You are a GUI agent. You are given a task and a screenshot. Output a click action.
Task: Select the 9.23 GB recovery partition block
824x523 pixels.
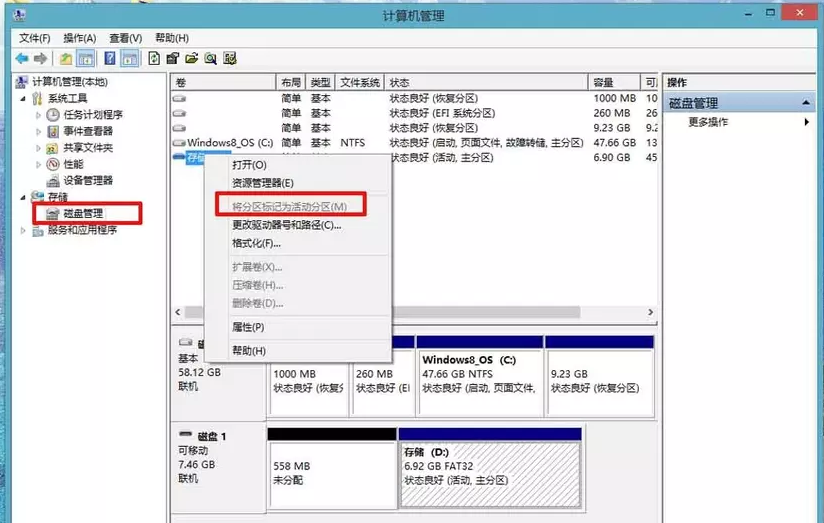(x=600, y=376)
